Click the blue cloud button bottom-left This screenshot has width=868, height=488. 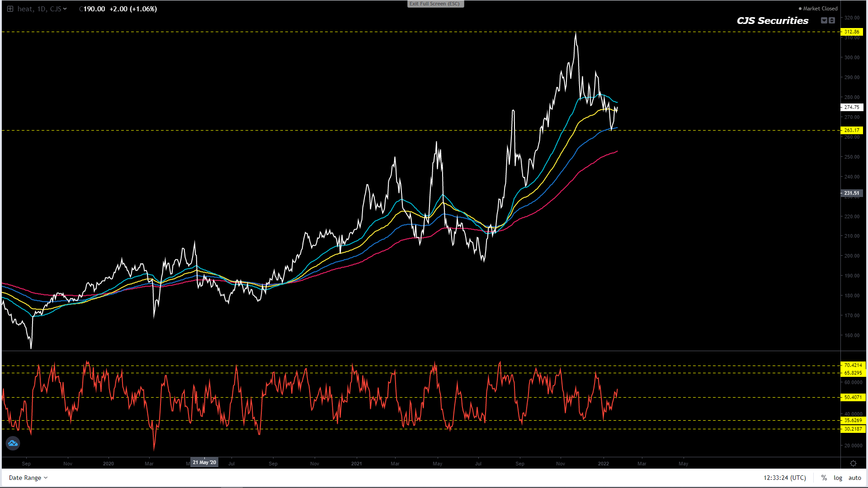coord(13,443)
